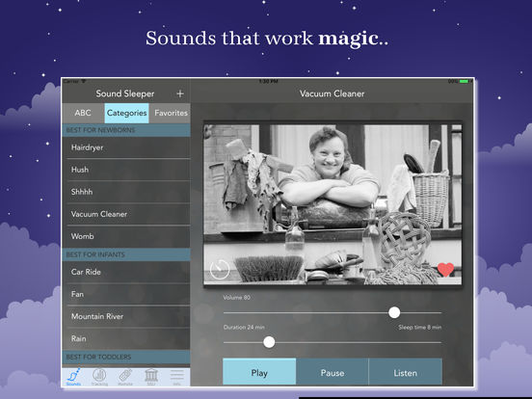Click the Listen button
532x399 pixels.
tap(406, 371)
